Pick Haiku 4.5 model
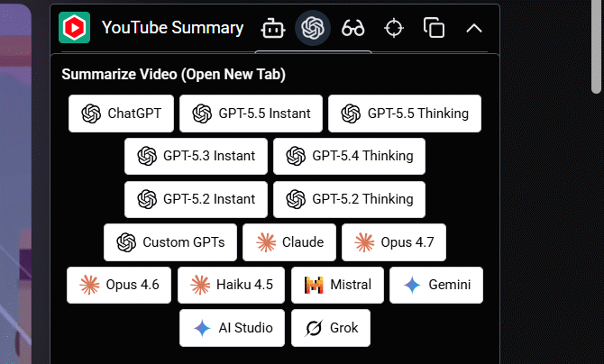This screenshot has width=604, height=364. (231, 285)
